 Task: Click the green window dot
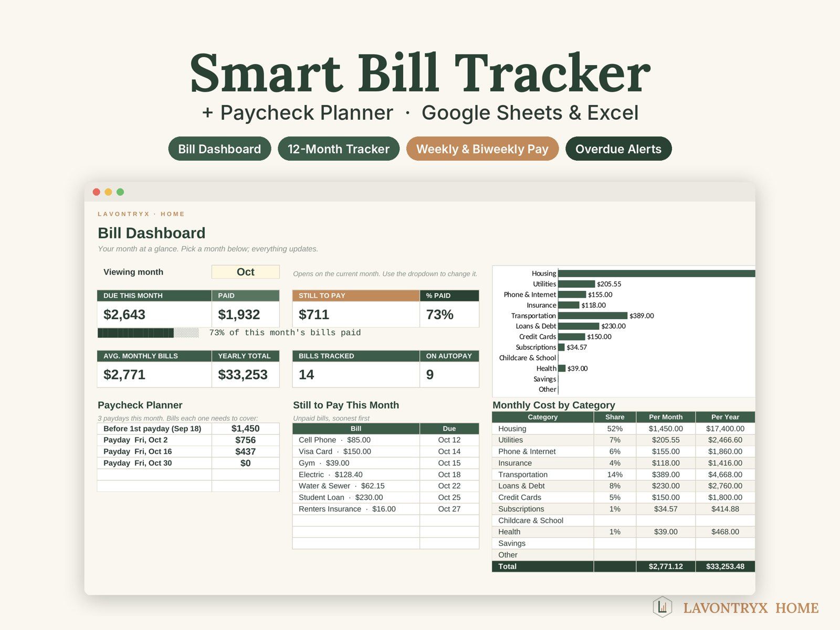tap(120, 192)
